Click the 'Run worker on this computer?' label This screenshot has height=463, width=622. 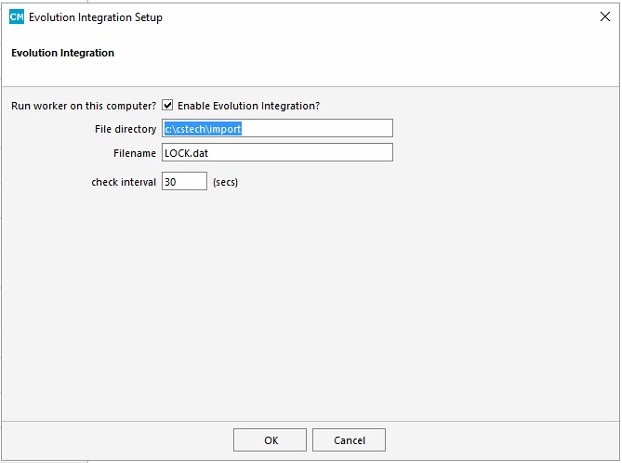(84, 106)
